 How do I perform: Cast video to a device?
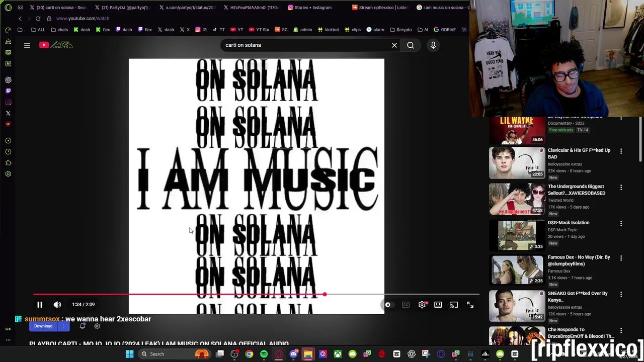(454, 305)
